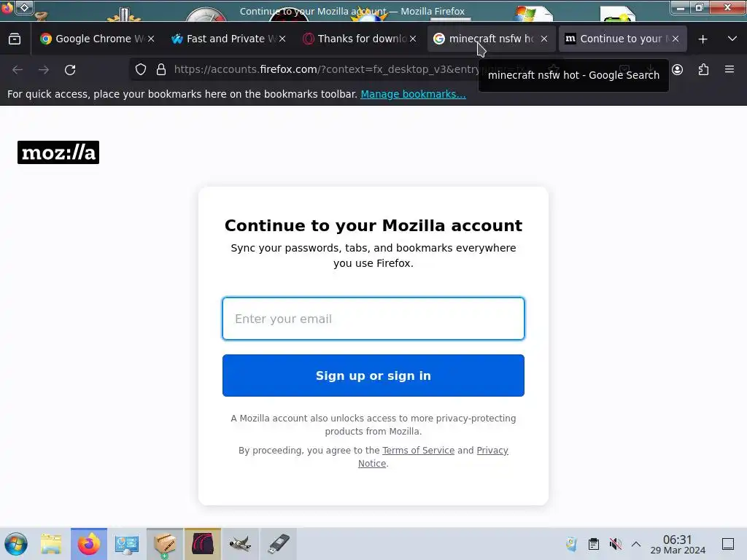
Task: Open the system settings taskbar icon
Action: coord(127,544)
